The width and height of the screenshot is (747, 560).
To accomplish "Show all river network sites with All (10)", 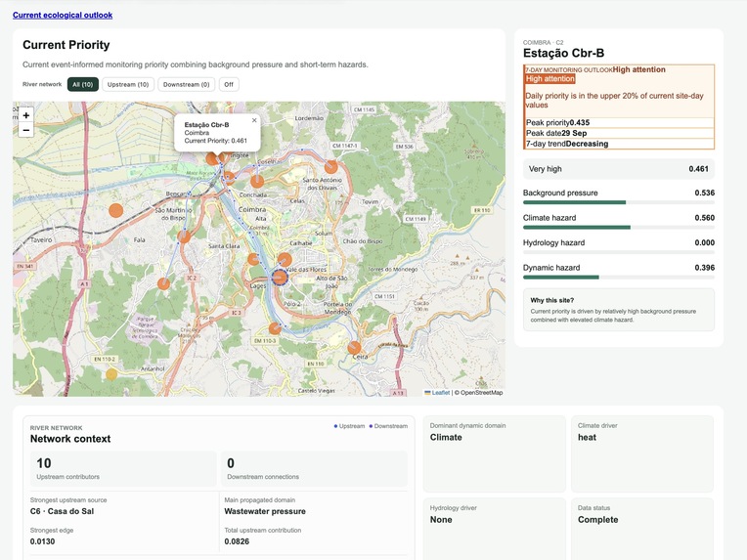I will pyautogui.click(x=83, y=84).
